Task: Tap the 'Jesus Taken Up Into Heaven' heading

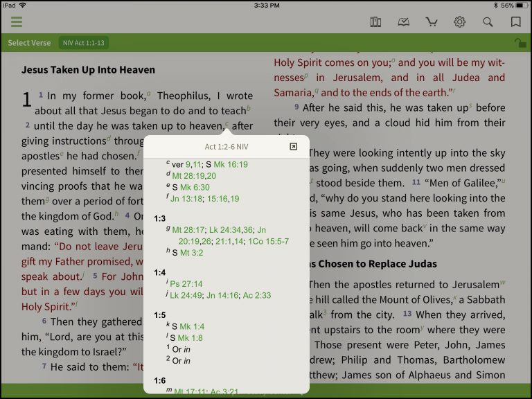Action: (88, 69)
